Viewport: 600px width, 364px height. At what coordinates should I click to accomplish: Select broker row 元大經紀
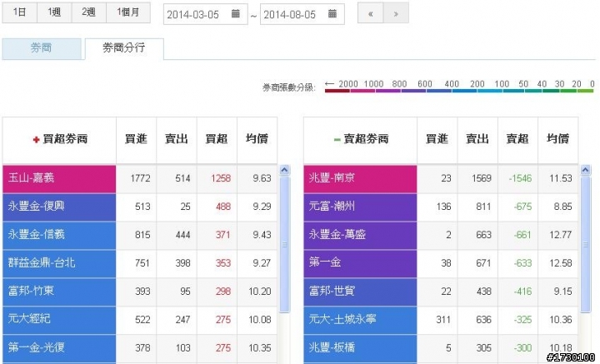pos(59,321)
